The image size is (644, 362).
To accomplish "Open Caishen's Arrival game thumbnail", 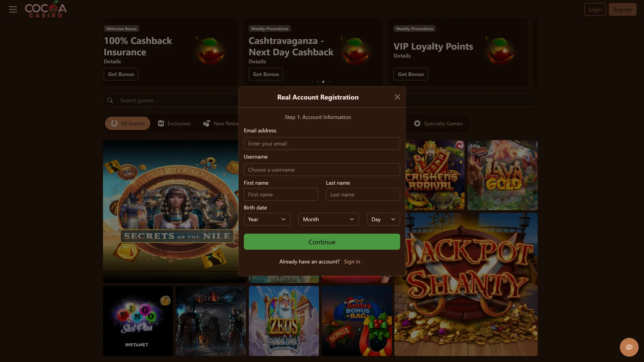I will [435, 175].
